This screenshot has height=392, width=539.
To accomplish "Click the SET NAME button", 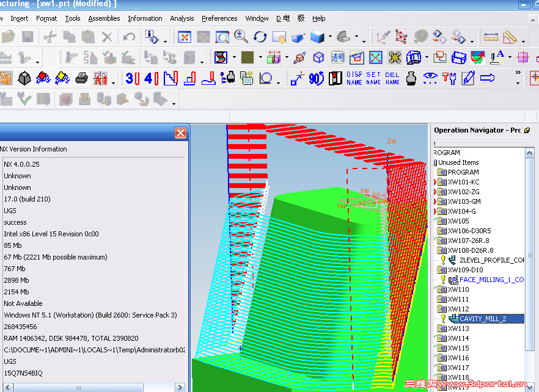I will pyautogui.click(x=373, y=78).
